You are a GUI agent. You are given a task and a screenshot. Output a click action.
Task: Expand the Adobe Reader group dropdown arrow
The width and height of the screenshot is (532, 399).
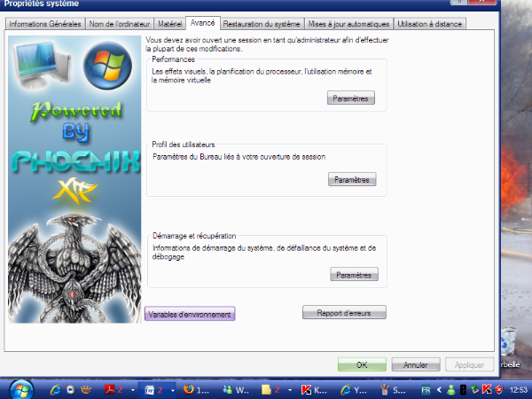[132, 390]
